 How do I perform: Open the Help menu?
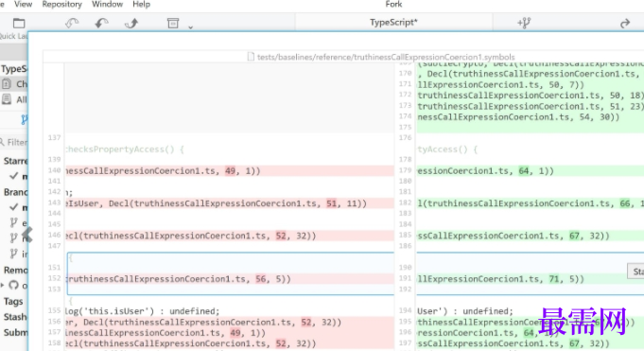141,5
